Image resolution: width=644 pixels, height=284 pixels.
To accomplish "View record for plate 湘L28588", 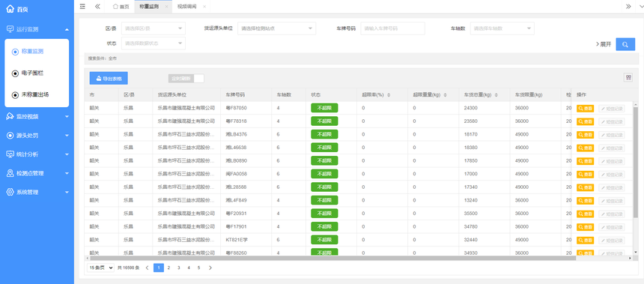I will pyautogui.click(x=585, y=187).
